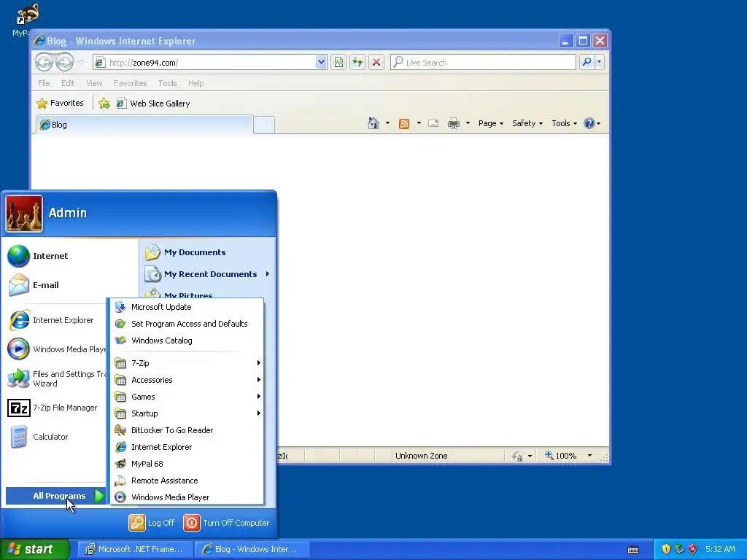Screen dimensions: 747x560
Task: Open Set Program Access and Defaults
Action: pos(187,324)
